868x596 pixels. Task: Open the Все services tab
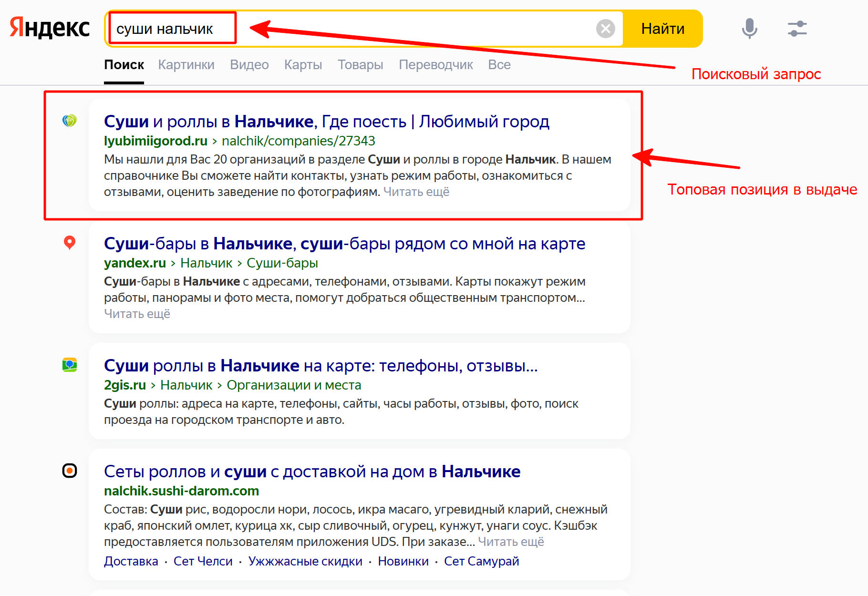pos(499,65)
